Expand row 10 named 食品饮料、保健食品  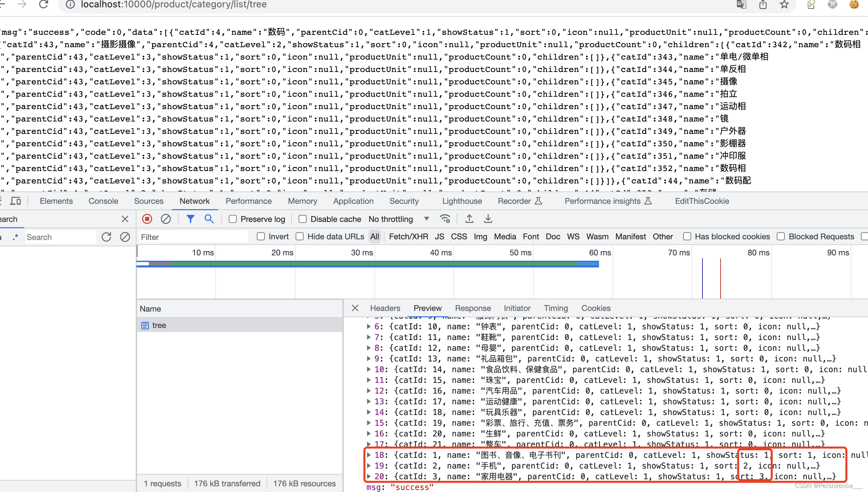click(x=368, y=370)
